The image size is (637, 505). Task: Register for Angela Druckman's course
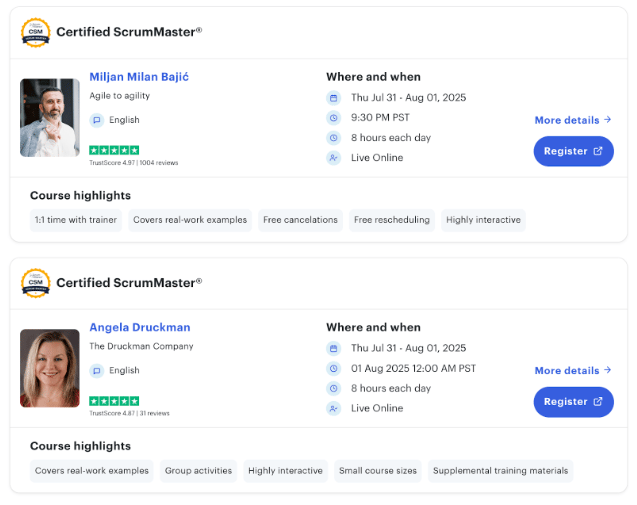[573, 401]
